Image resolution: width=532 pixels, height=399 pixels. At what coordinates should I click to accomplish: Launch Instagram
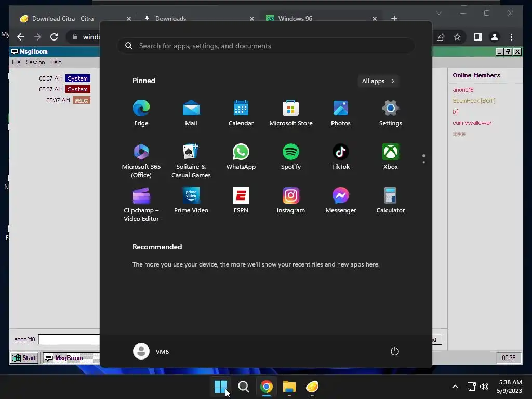coord(291,200)
